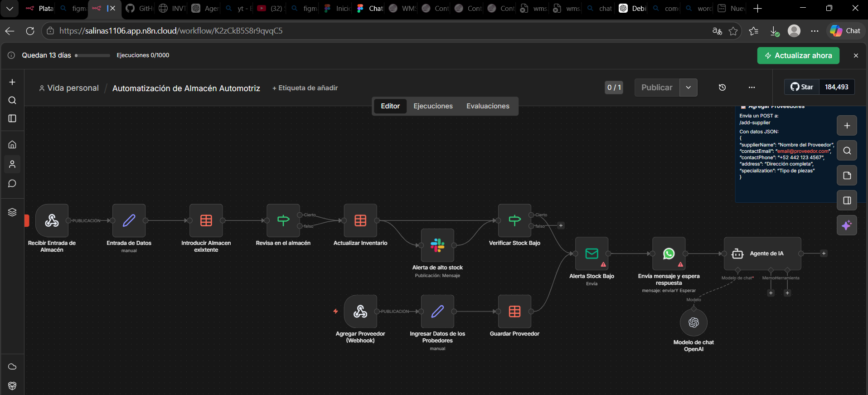Open the Vida personal breadcrumb link

point(69,88)
